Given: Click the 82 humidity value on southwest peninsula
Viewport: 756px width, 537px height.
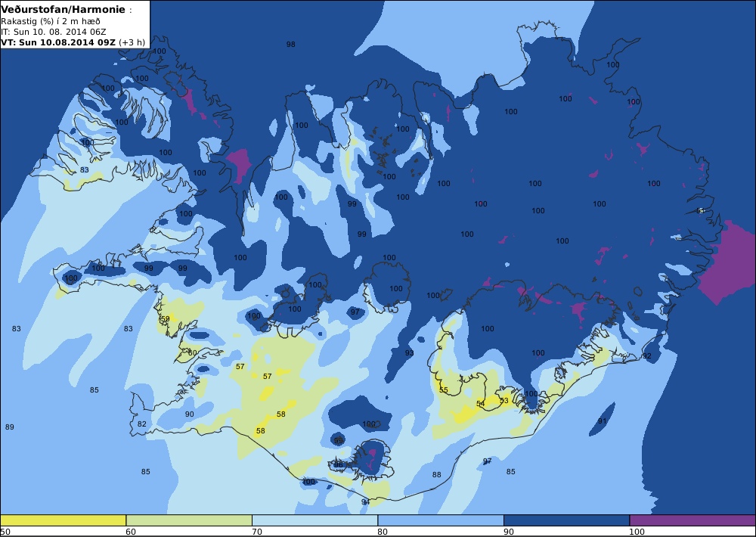Looking at the screenshot, I should tap(142, 424).
